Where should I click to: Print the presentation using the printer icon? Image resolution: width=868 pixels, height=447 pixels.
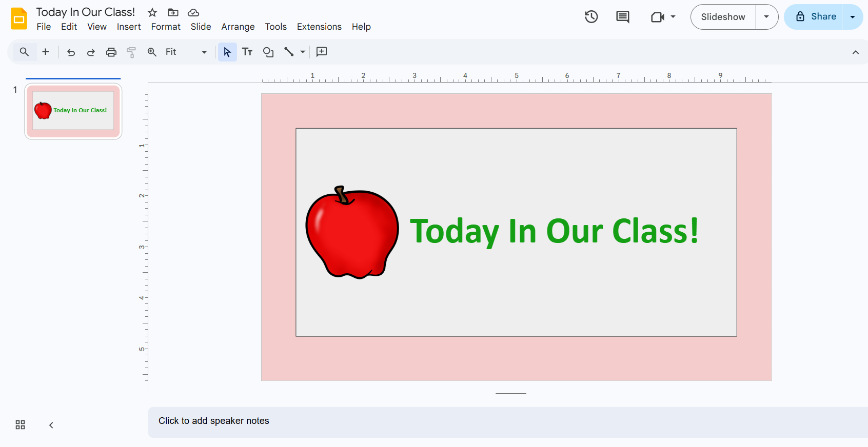[111, 52]
